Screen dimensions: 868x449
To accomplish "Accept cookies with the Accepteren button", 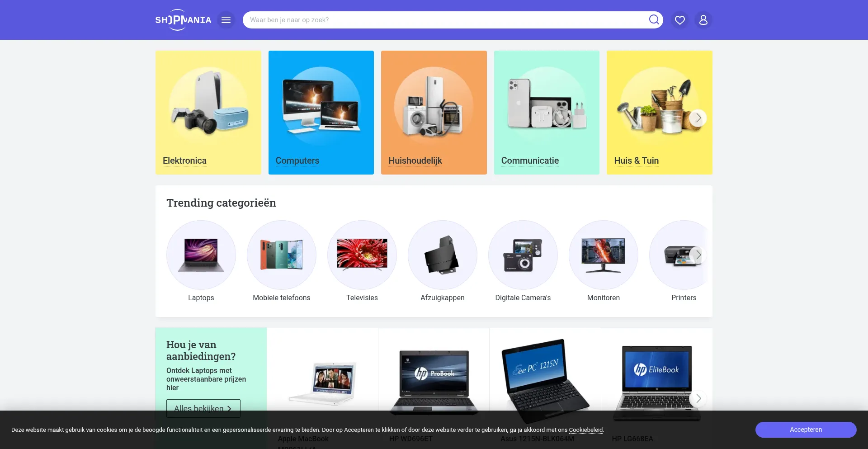I will click(x=806, y=430).
